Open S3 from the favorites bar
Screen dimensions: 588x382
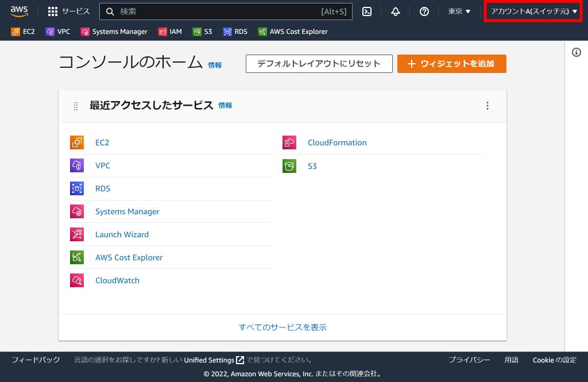pyautogui.click(x=203, y=32)
